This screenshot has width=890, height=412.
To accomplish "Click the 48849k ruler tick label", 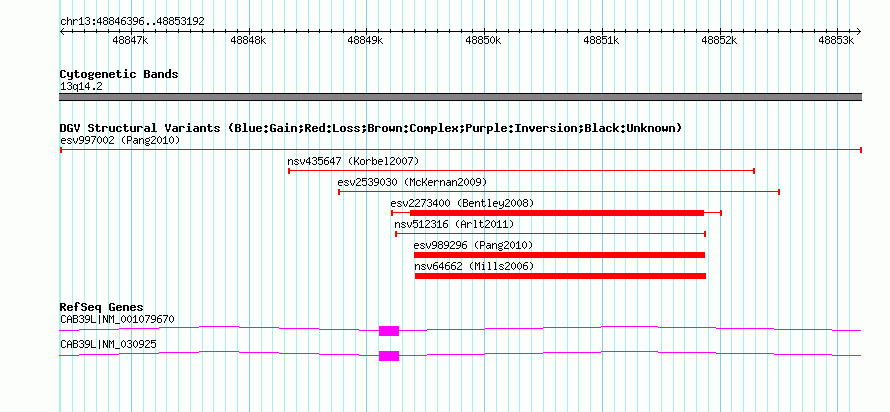I will [x=366, y=40].
